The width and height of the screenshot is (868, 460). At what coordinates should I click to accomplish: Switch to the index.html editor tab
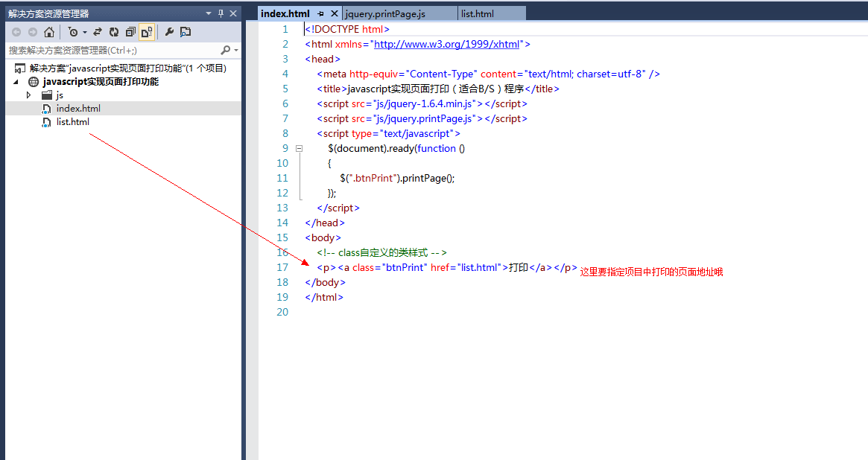[285, 14]
